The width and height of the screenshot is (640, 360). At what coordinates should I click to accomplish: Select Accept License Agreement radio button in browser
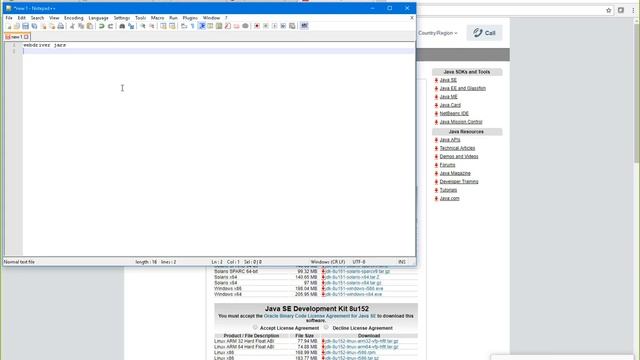255,327
